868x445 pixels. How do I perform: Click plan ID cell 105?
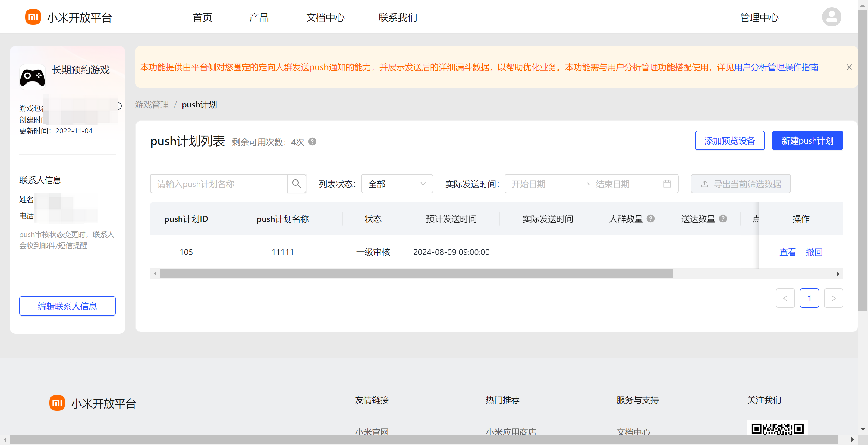coord(186,252)
